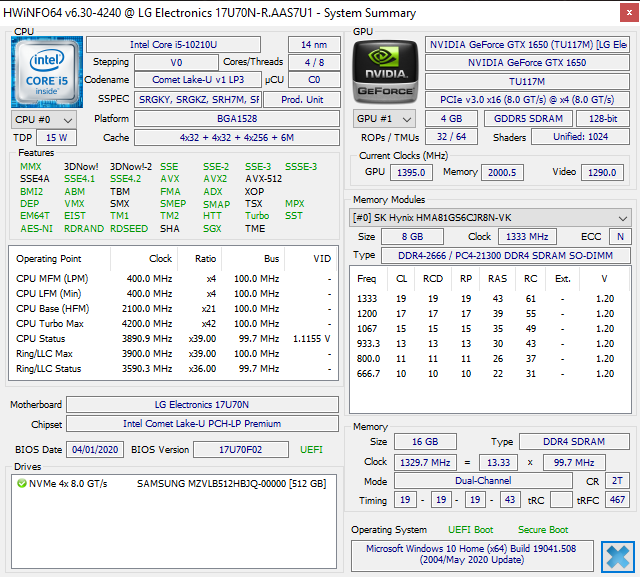The image size is (640, 577).
Task: Click the Windows 10 Home operating system field
Action: [x=471, y=554]
